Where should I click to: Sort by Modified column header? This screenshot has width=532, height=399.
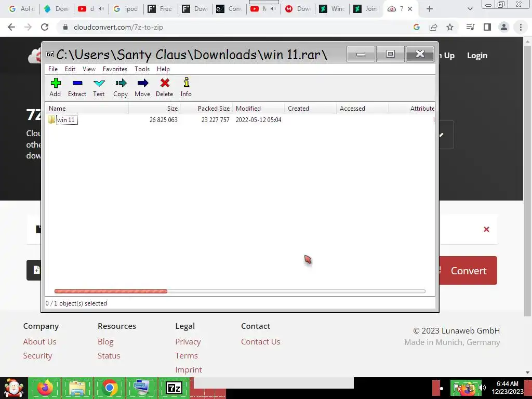[259, 108]
